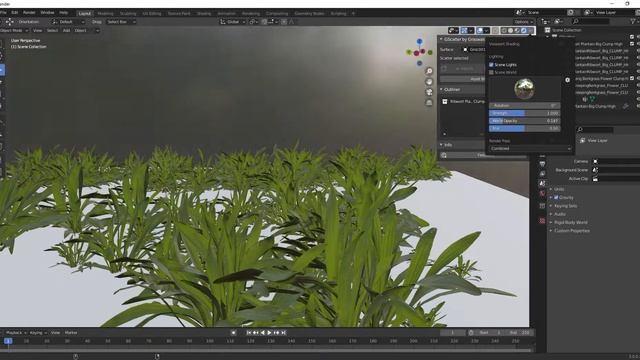Open the Output properties tab icon

tap(542, 164)
